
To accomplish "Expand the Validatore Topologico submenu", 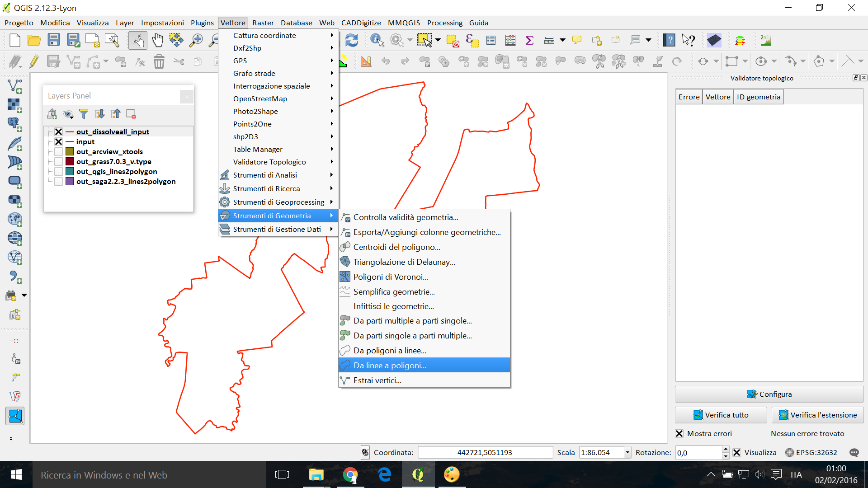I will click(x=278, y=162).
